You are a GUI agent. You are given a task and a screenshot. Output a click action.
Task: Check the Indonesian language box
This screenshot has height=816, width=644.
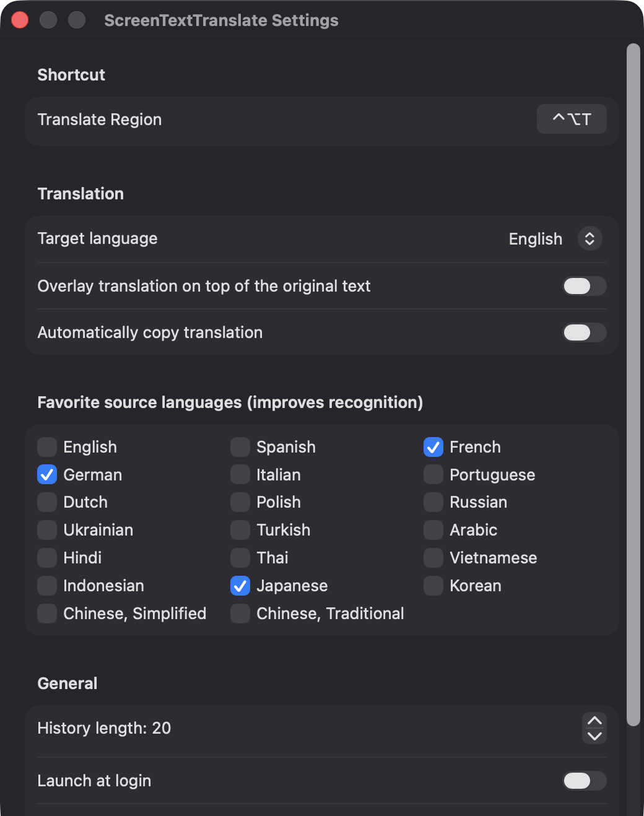pos(47,586)
